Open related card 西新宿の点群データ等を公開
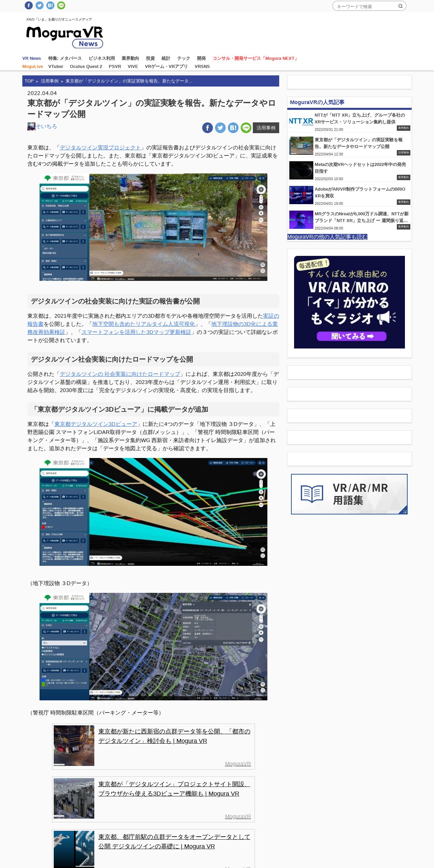This screenshot has height=868, width=434. (x=174, y=736)
